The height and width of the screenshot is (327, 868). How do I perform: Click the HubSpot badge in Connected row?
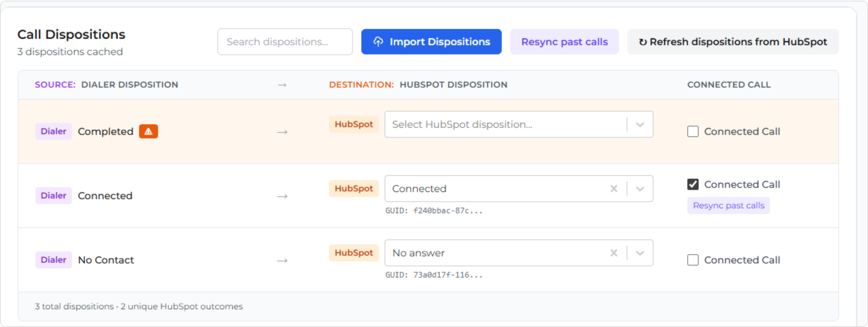coord(354,189)
